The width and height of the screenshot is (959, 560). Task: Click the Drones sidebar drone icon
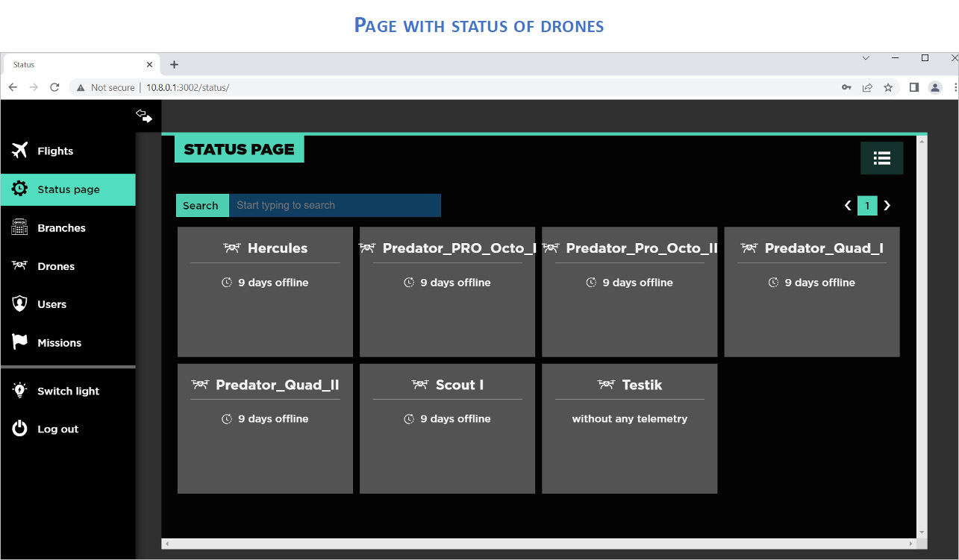pos(20,266)
